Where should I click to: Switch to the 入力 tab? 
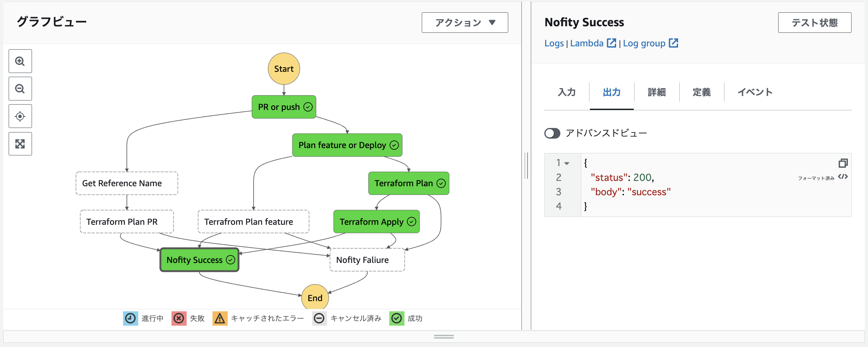(x=566, y=92)
